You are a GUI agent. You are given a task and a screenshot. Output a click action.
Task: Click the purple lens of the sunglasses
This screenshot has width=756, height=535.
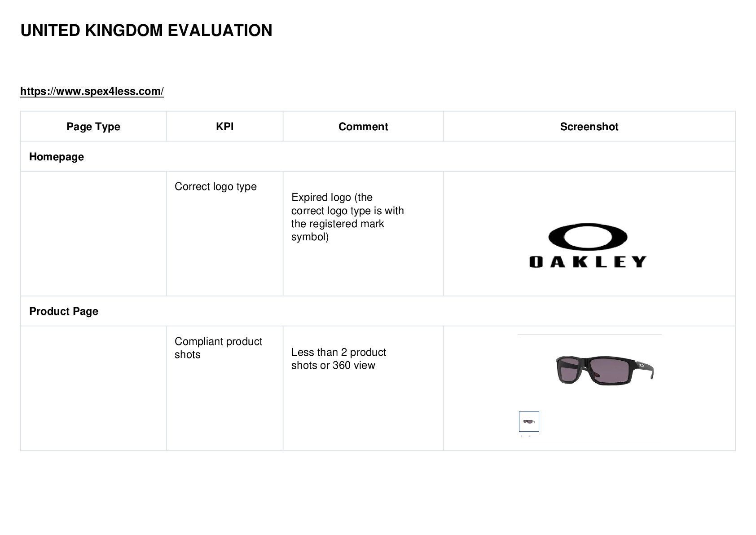pos(610,370)
